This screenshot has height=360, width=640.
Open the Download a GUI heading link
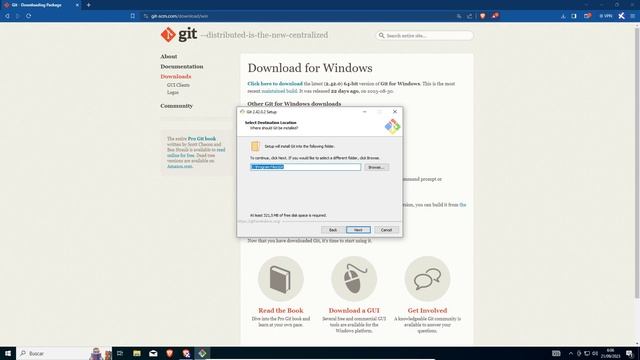click(354, 311)
